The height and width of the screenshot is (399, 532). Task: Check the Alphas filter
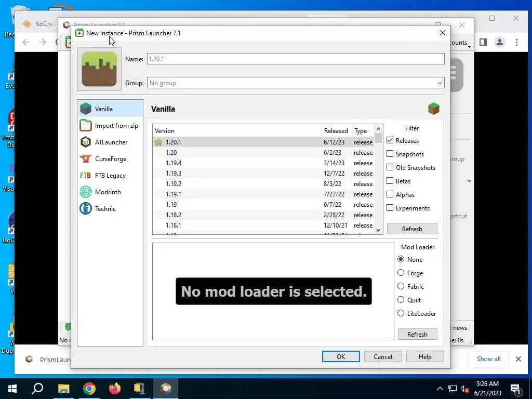click(390, 195)
